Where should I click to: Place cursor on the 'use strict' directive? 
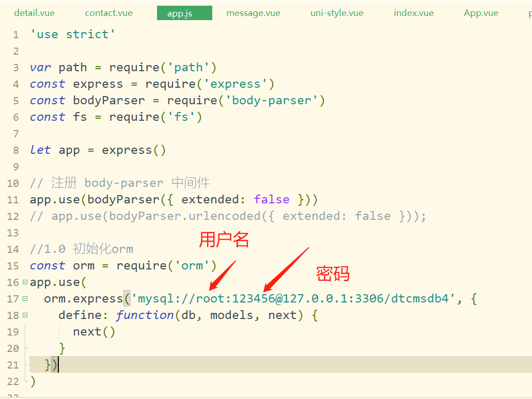click(x=72, y=34)
